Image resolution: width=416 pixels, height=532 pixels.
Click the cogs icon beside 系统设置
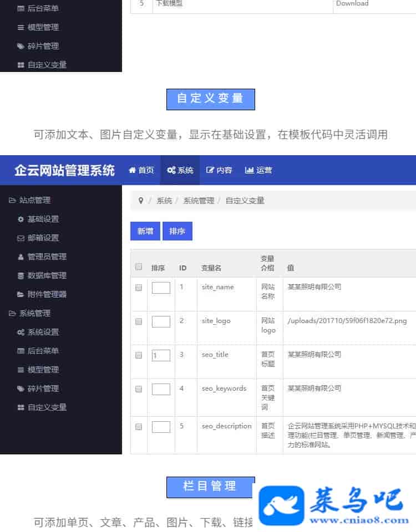point(21,332)
